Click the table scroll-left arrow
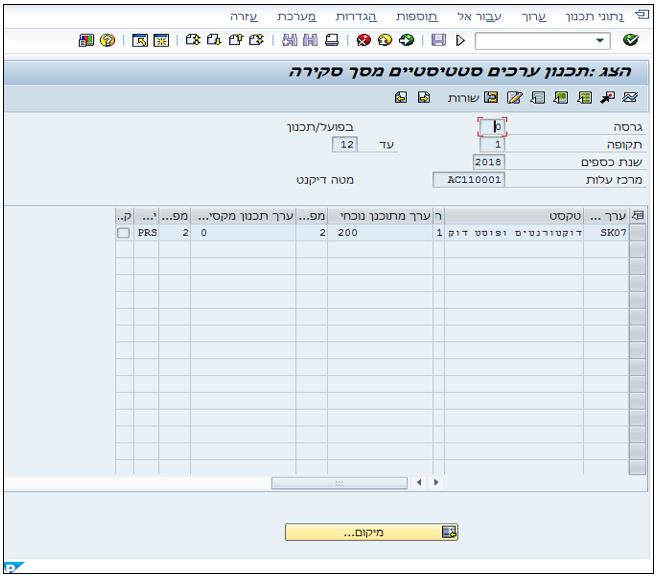658x578 pixels. [419, 482]
